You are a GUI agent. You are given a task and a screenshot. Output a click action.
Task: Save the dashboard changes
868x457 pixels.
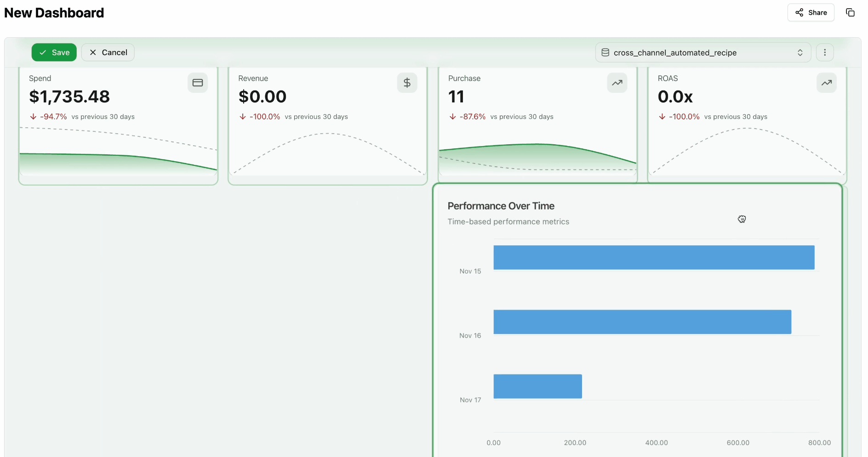click(x=54, y=52)
